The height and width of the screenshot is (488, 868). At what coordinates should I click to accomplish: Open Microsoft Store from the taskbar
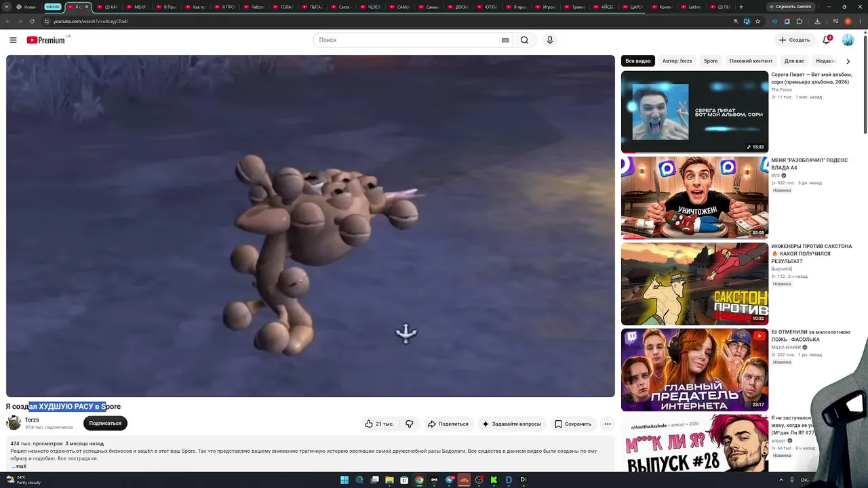point(404,480)
